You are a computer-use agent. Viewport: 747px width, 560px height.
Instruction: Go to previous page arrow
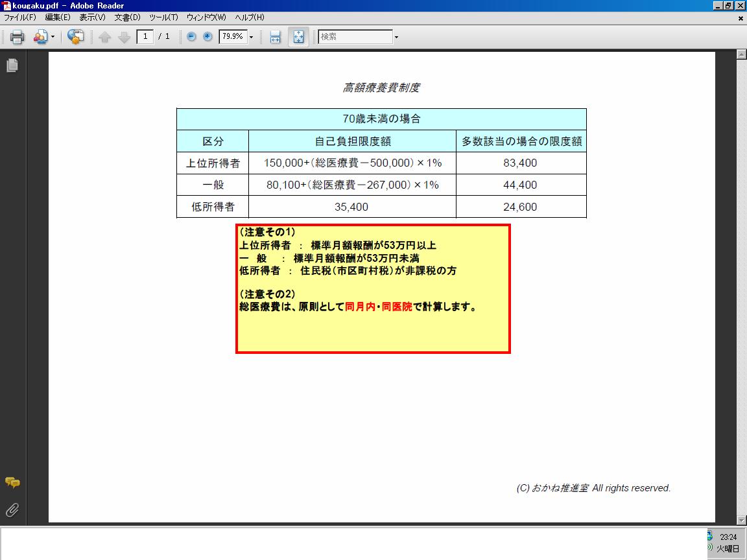click(105, 37)
